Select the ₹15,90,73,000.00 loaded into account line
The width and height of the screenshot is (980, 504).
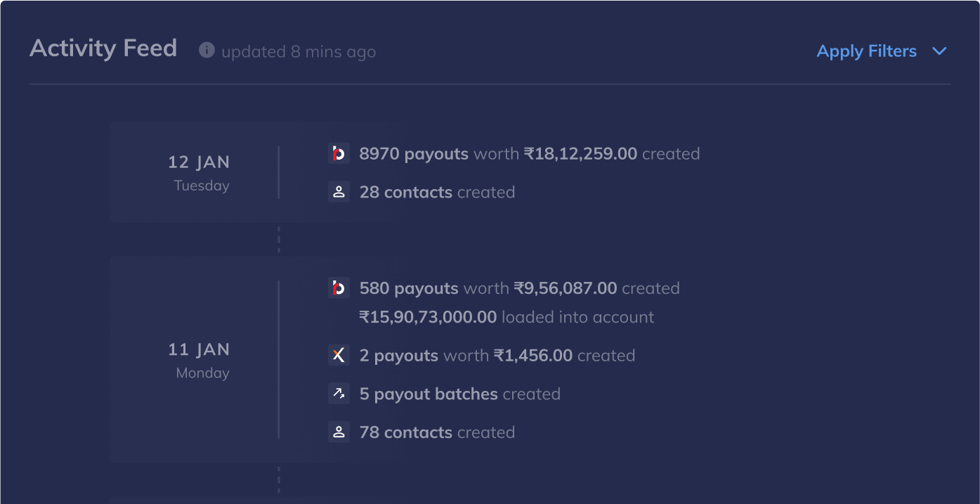point(507,317)
